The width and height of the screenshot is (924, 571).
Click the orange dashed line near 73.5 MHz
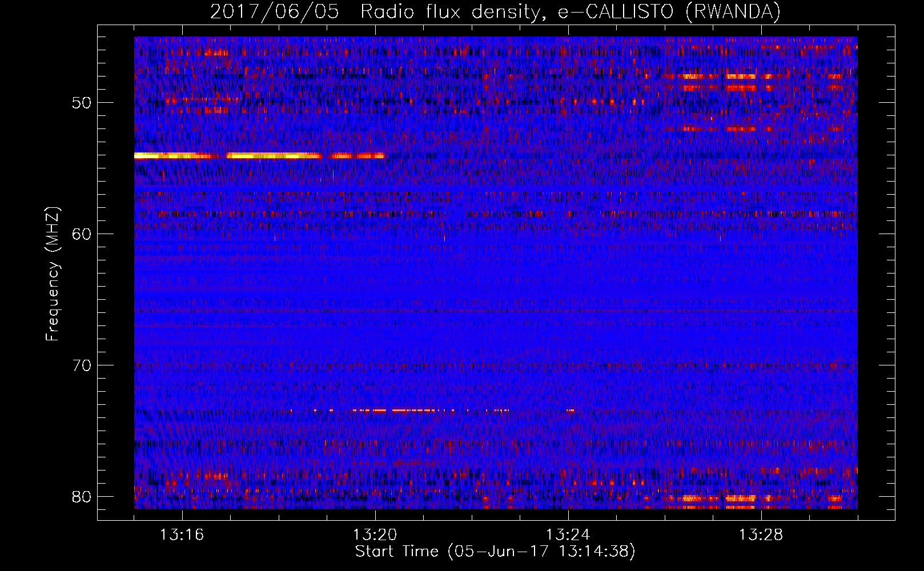pos(431,410)
